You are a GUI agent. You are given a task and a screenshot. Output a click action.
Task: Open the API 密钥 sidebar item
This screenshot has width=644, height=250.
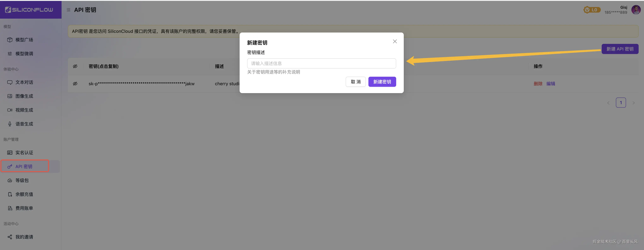24,167
